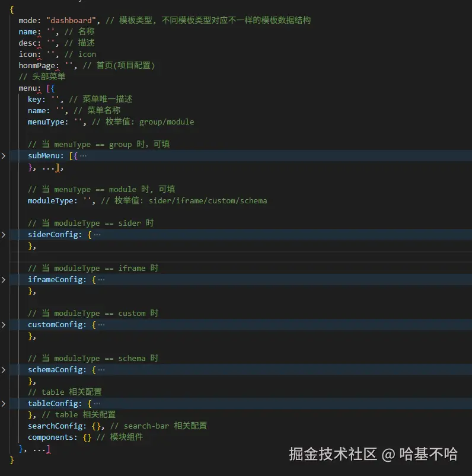
Task: Click comment '// 头部菜单'
Action: (42, 77)
